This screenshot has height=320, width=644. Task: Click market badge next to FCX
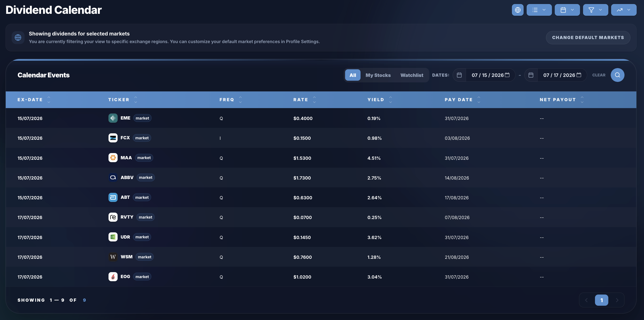pyautogui.click(x=142, y=138)
